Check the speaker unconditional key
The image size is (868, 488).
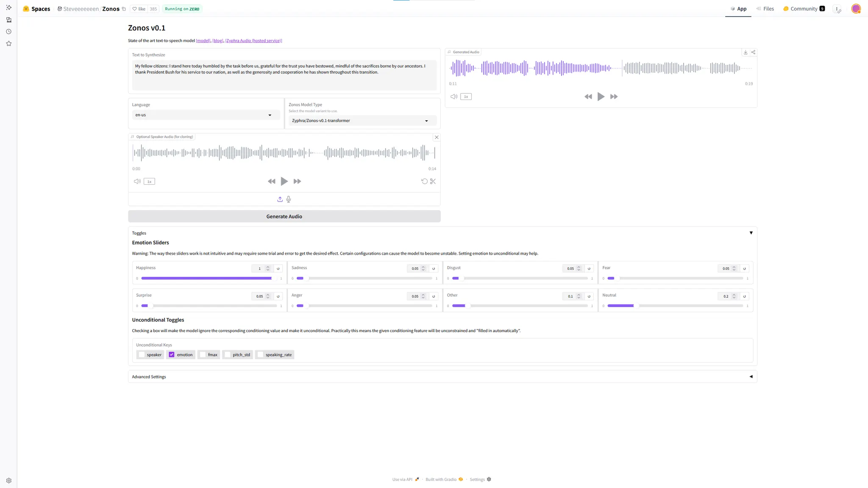click(x=142, y=355)
